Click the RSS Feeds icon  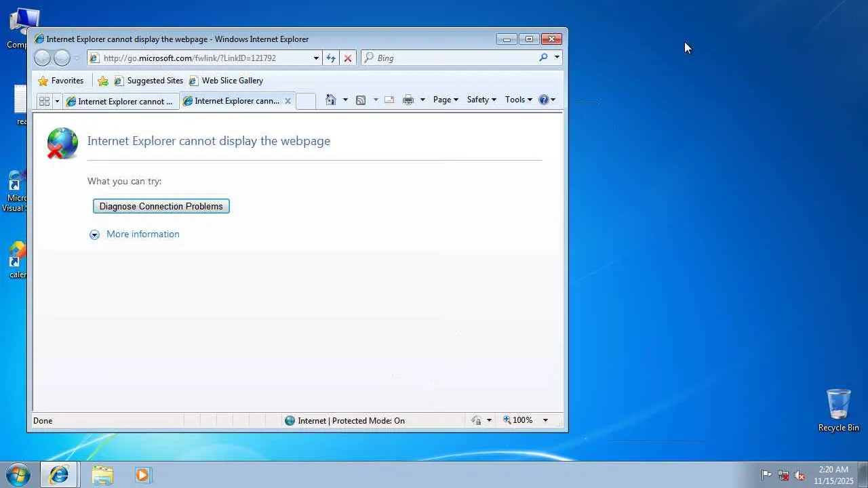[x=361, y=100]
